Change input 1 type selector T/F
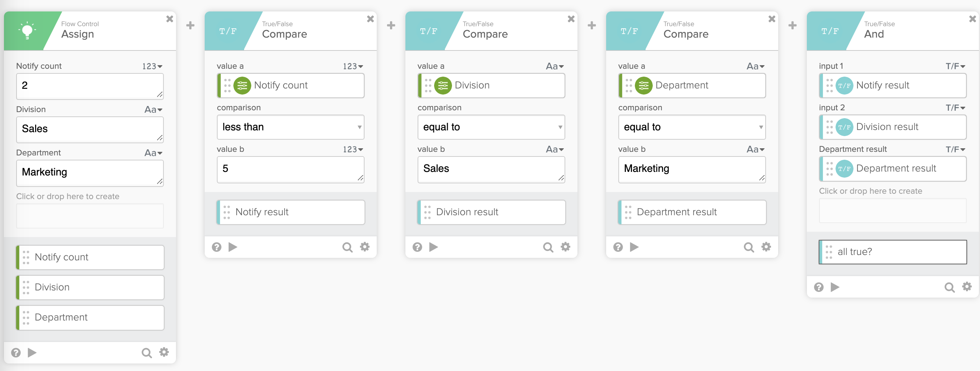 [955, 66]
